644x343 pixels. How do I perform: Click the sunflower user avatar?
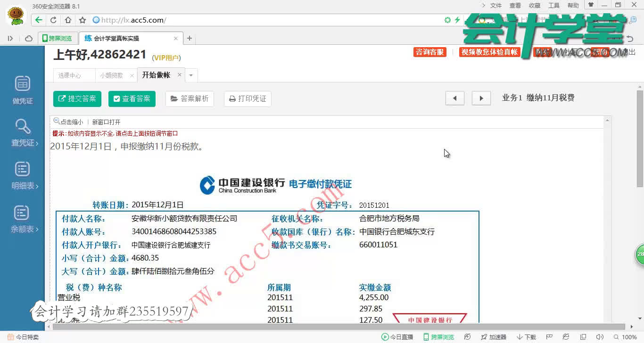(x=16, y=15)
